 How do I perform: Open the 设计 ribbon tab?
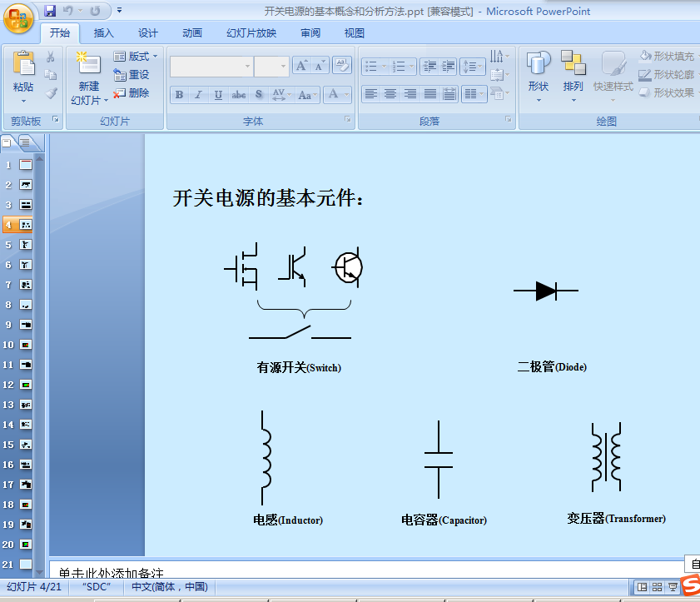click(148, 33)
